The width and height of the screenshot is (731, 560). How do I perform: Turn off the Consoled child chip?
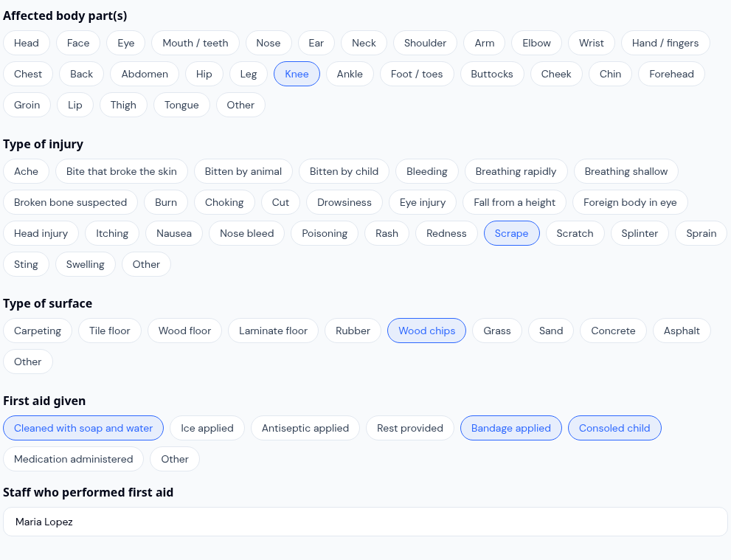tap(614, 428)
